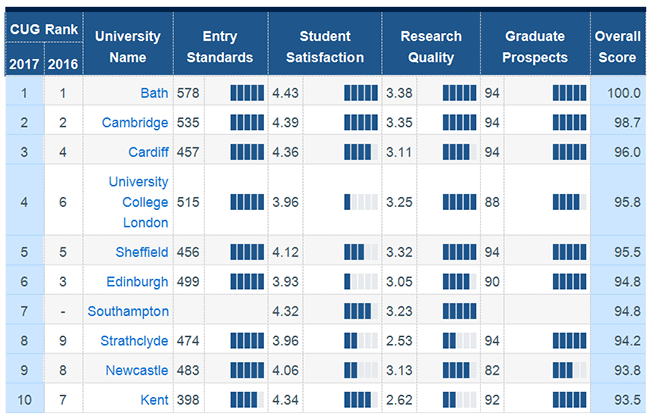Click Cambridge's research quality value 3.35

(x=399, y=123)
